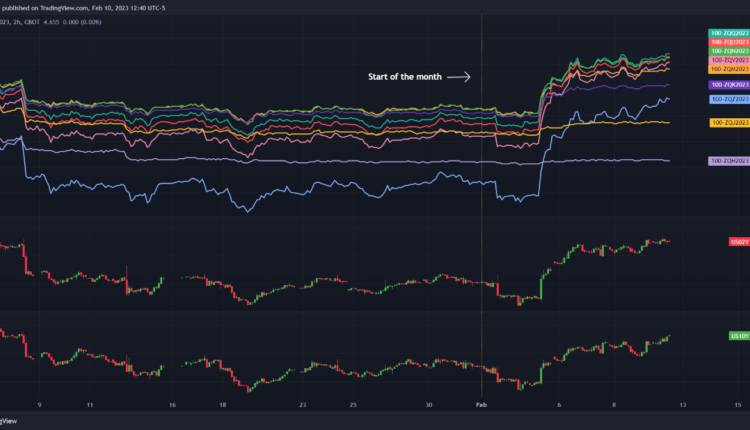Click the lavender 100-ZQH2023 series label
Viewport: 750px width, 430px height.
pos(727,160)
